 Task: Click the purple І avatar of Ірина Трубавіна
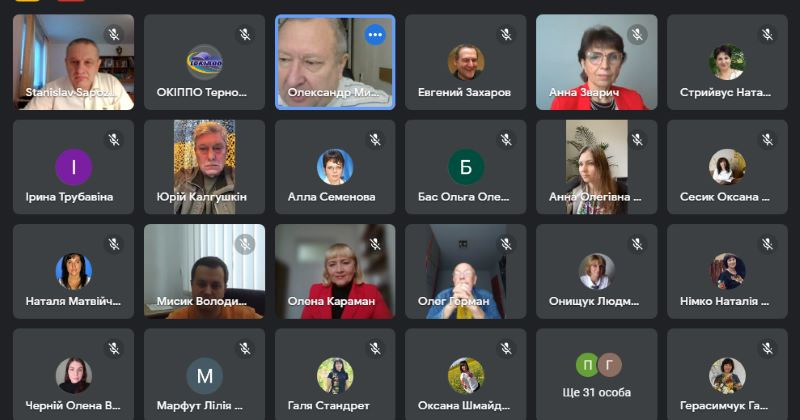pyautogui.click(x=73, y=167)
